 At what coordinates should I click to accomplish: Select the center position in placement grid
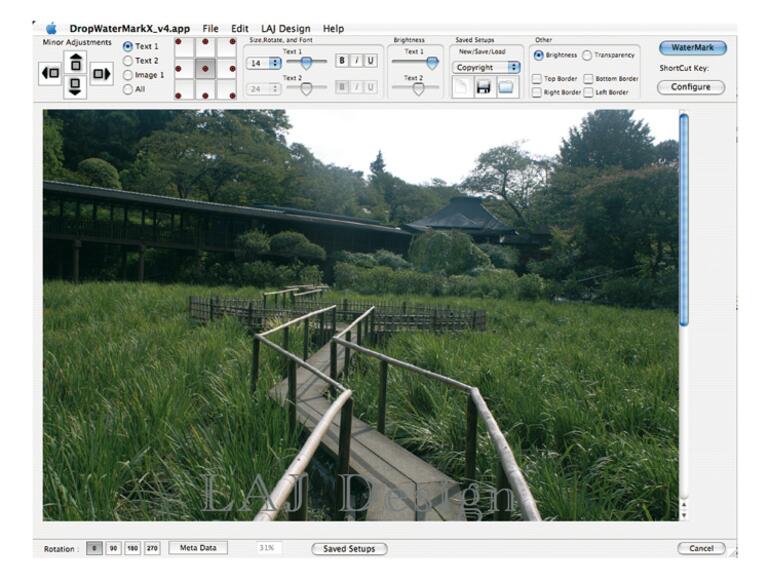[x=205, y=69]
